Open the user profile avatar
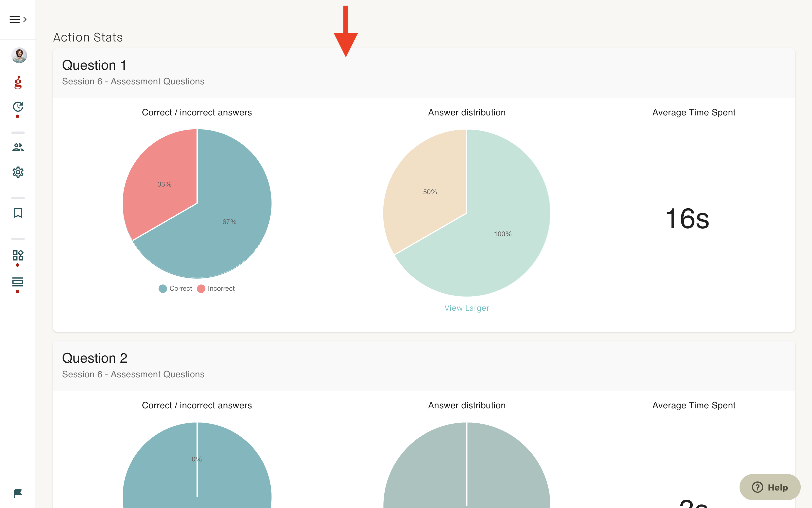812x508 pixels. point(19,55)
